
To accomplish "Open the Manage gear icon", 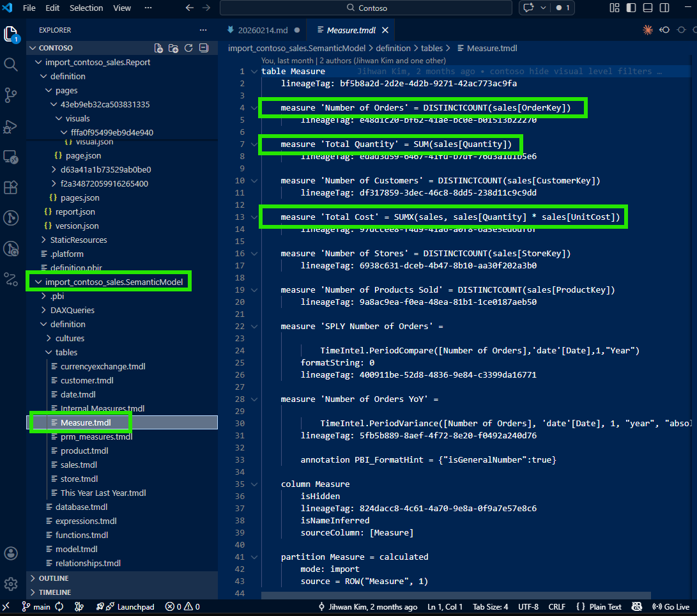I will click(11, 584).
